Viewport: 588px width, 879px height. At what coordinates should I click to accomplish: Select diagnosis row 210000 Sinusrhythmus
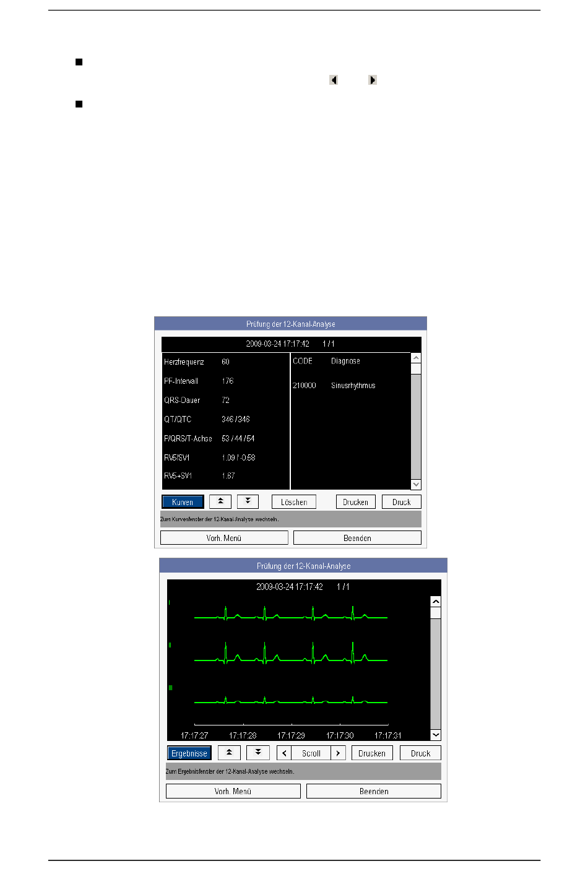334,386
